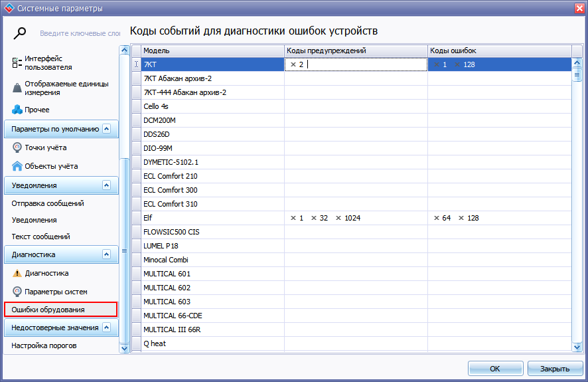This screenshot has height=382, width=588.
Task: Click the blue cubes icon for Прочее
Action: (x=17, y=110)
